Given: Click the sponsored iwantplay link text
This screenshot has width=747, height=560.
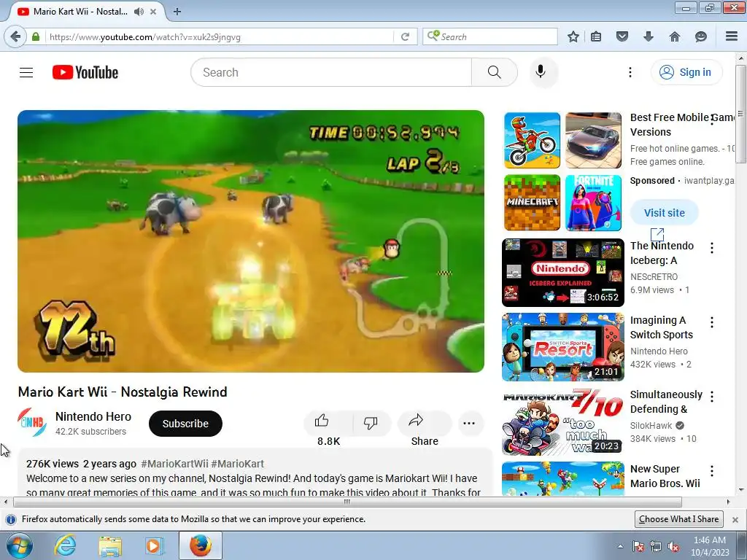Looking at the screenshot, I should click(709, 181).
